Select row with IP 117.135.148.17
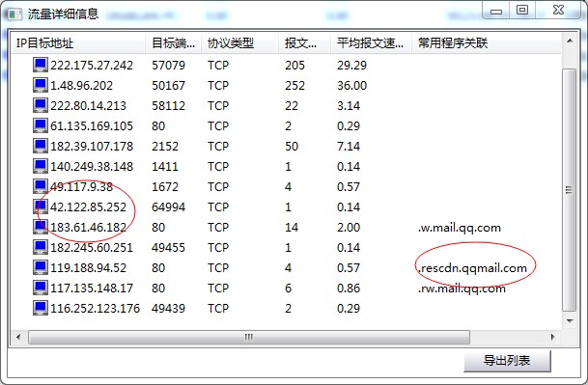588x385 pixels. click(x=286, y=288)
